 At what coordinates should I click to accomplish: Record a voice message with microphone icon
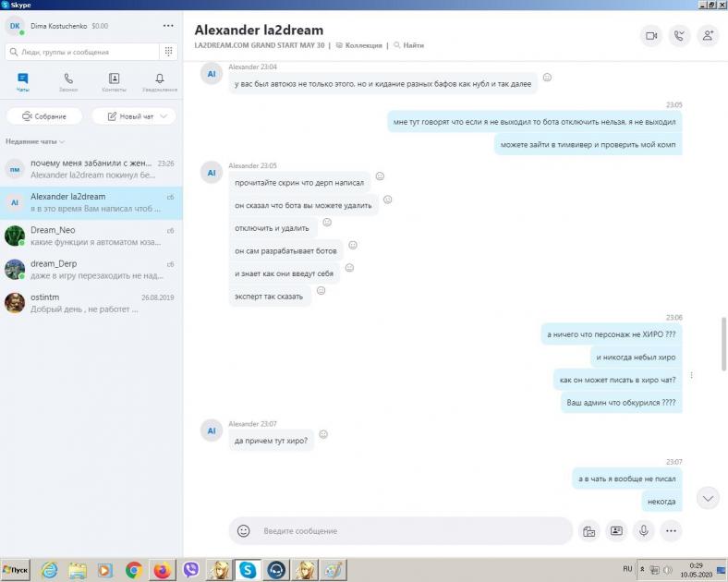644,531
